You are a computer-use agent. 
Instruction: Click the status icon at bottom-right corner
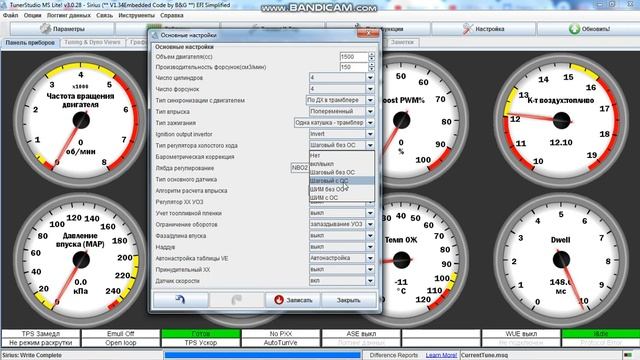pos(628,355)
